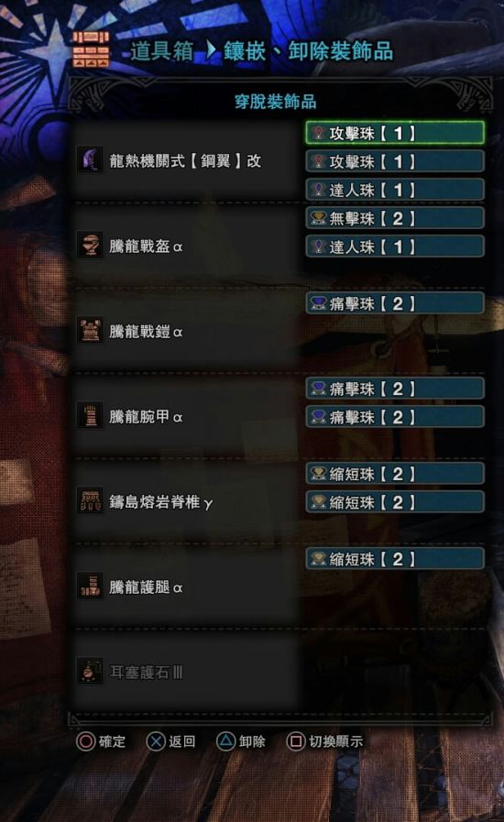This screenshot has height=822, width=504.
Task: Click the item box icon in header
Action: pos(92,49)
